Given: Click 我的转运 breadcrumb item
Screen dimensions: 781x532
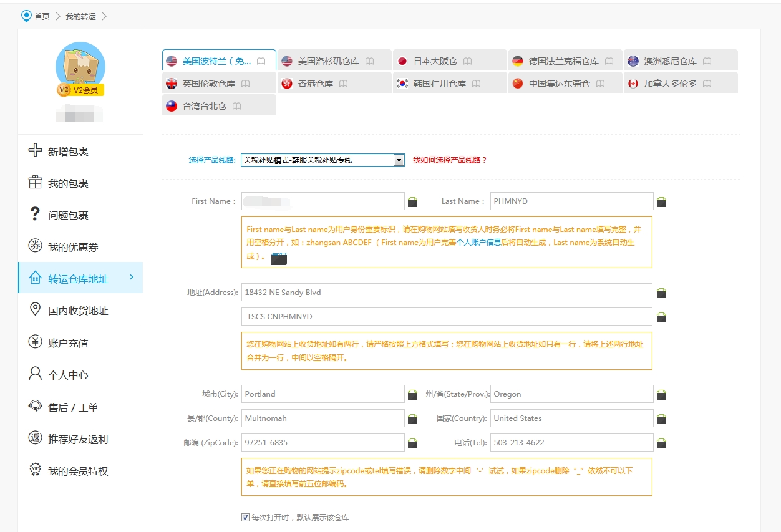Looking at the screenshot, I should pyautogui.click(x=80, y=16).
